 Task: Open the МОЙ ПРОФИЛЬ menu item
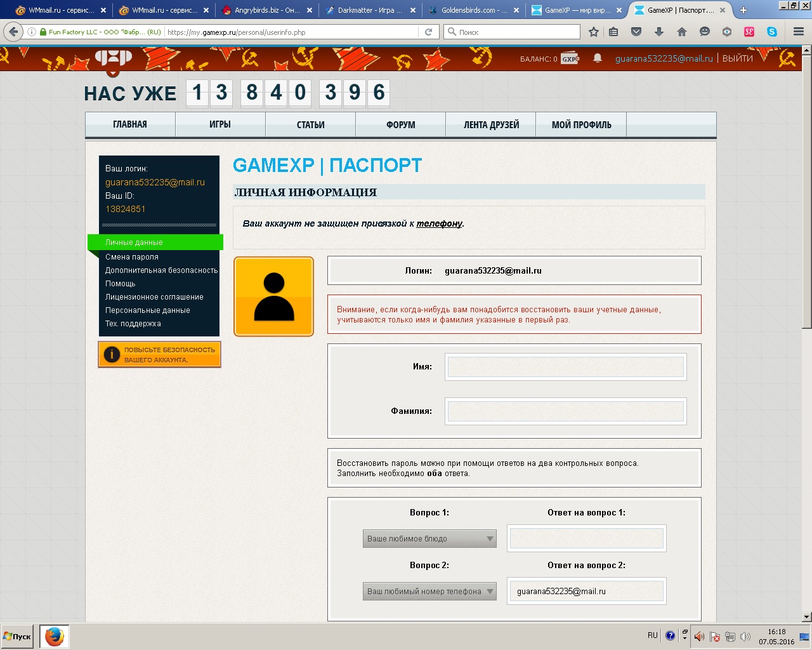[x=581, y=124]
